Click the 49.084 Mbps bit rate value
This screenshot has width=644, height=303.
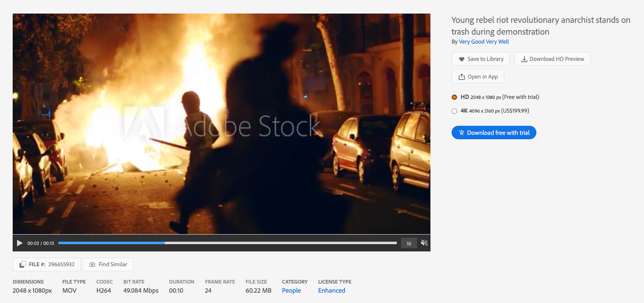pos(141,291)
